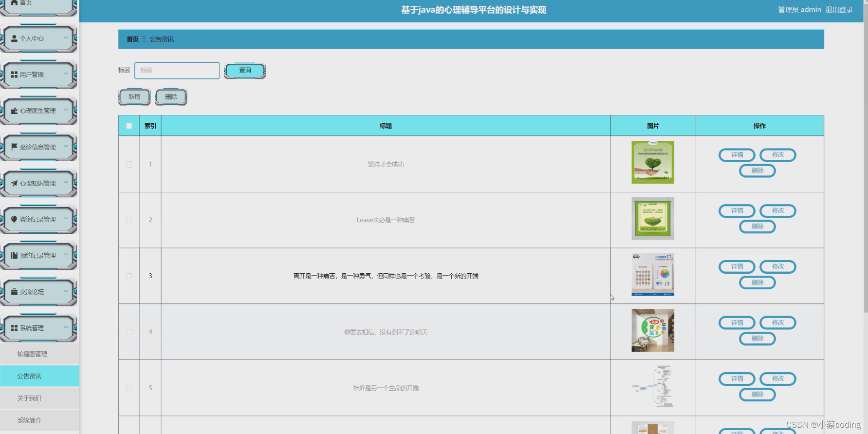
Task: Check the box for row 3 离开是一种痛苦
Action: pyautogui.click(x=129, y=276)
